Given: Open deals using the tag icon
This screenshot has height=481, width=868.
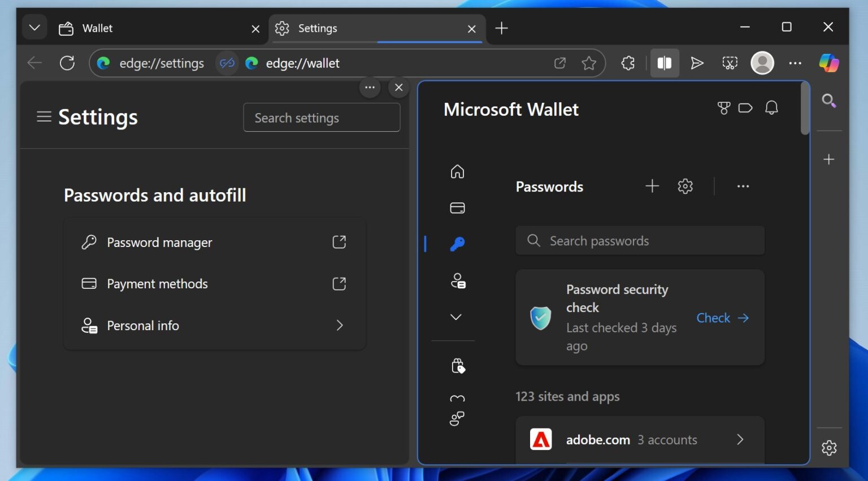Looking at the screenshot, I should tap(746, 108).
